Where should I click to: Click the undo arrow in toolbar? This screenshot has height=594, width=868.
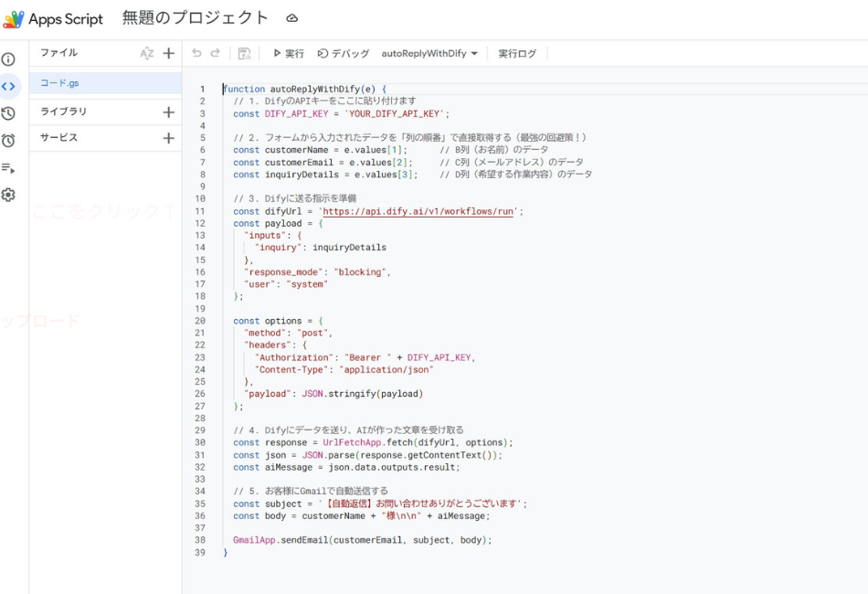pos(196,54)
